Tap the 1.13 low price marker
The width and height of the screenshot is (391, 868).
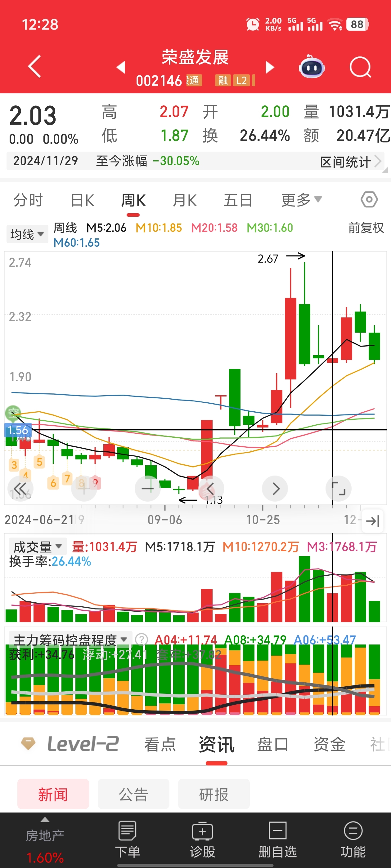(x=214, y=500)
